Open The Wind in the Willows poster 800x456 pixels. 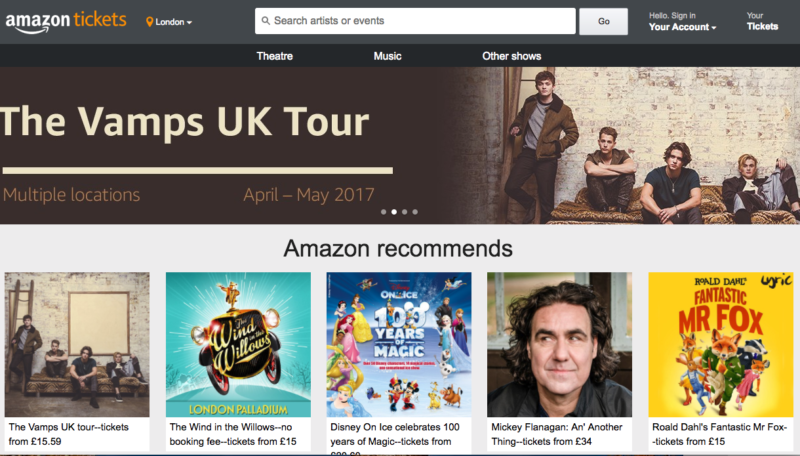(x=238, y=344)
